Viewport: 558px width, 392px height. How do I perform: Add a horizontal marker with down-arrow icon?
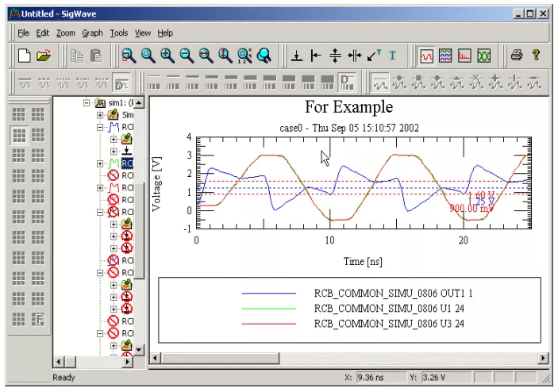point(296,56)
